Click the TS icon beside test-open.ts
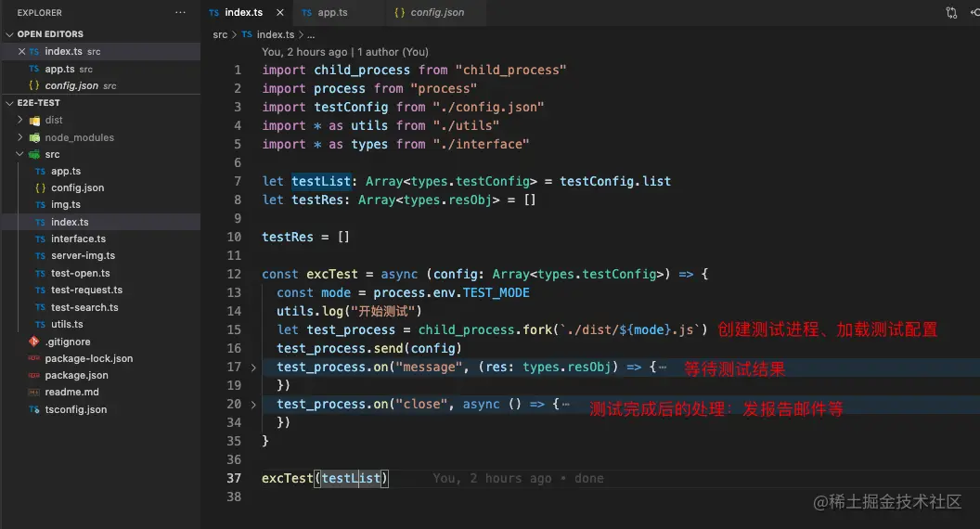 point(40,273)
